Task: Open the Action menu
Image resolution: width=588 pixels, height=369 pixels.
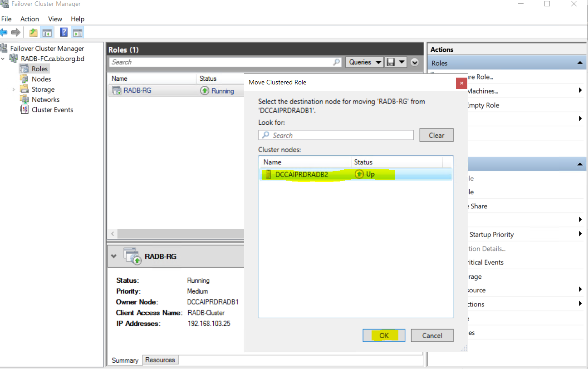Action: click(29, 19)
